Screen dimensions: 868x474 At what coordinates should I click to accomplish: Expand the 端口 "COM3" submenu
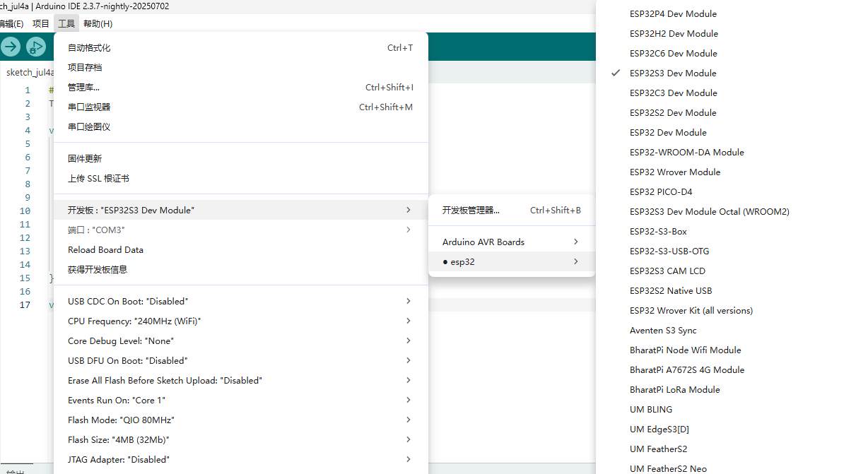[241, 230]
